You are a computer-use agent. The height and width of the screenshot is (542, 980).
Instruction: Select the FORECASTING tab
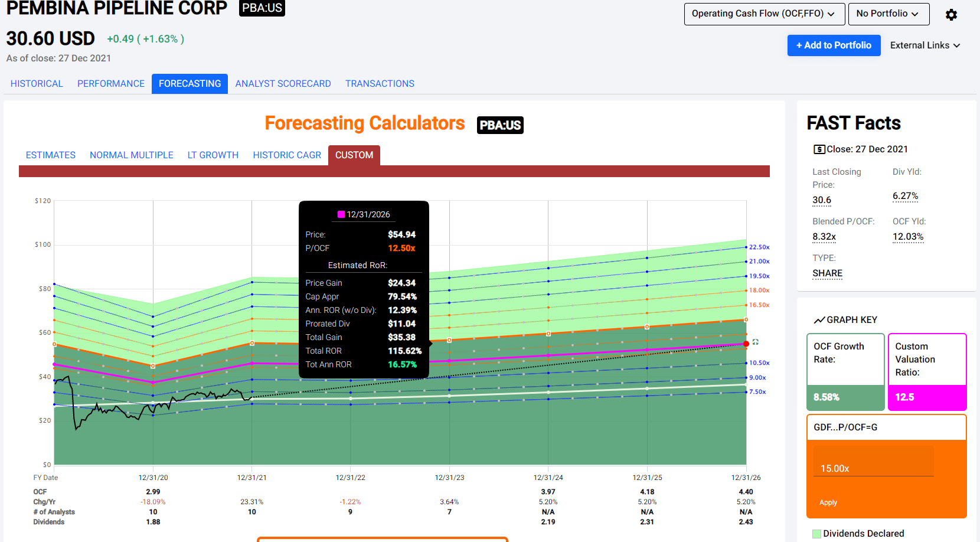pos(190,84)
